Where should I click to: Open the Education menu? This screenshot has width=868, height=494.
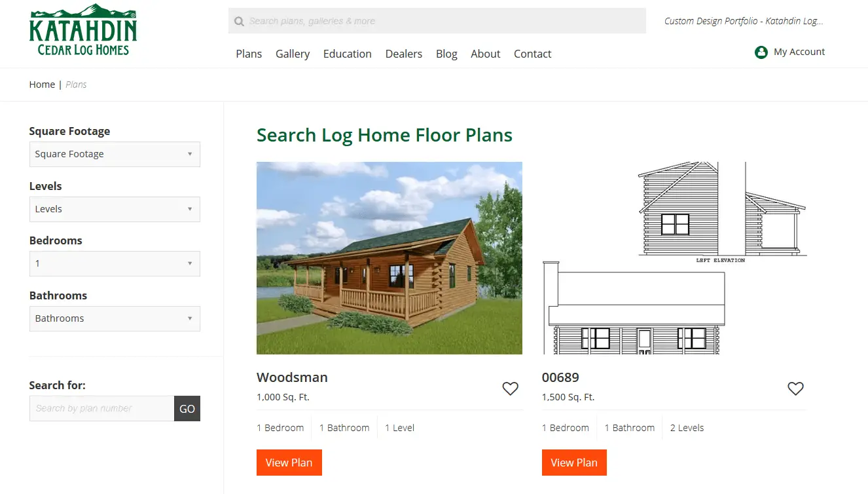coord(348,54)
